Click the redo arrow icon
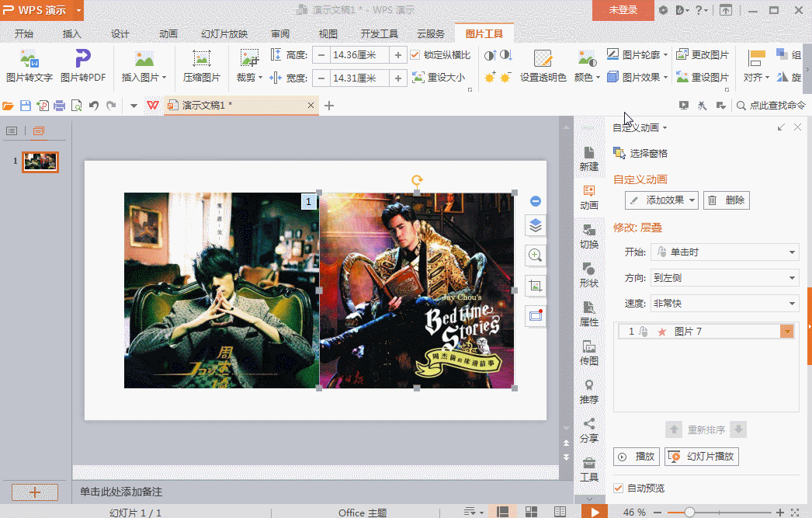The width and height of the screenshot is (812, 518). tap(111, 106)
